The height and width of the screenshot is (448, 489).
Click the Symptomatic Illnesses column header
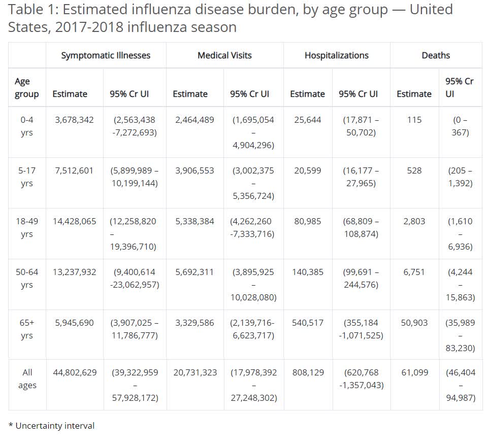click(106, 55)
